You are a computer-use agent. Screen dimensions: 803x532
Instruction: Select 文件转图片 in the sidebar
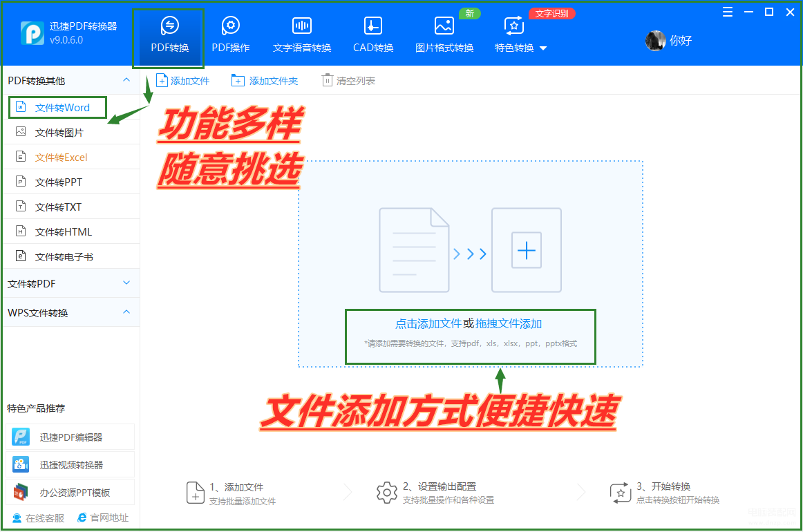coord(72,133)
